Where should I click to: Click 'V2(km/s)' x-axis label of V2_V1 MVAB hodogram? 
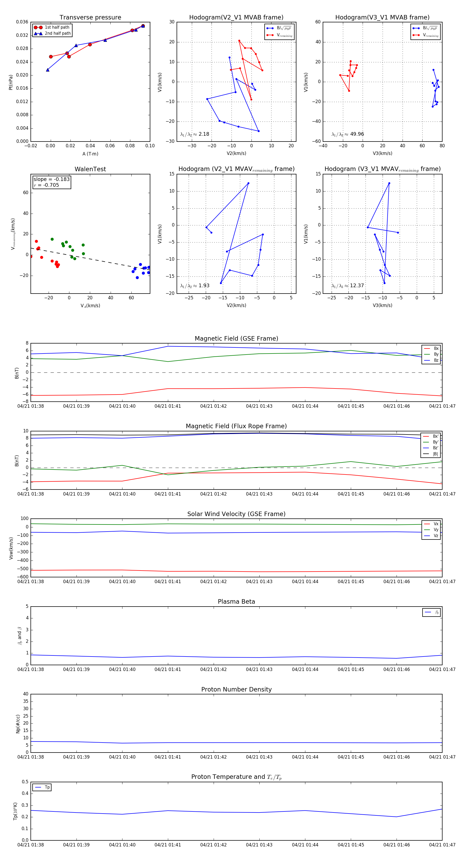tap(236, 153)
